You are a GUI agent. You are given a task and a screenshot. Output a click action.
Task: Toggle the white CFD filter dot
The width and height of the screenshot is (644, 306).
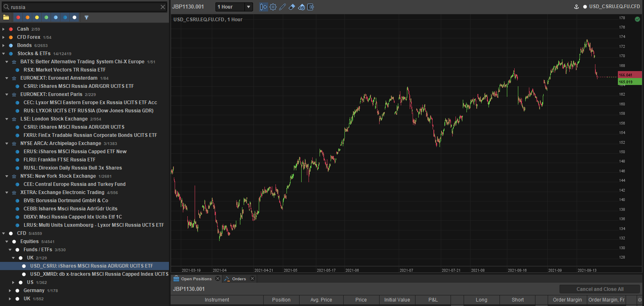74,18
